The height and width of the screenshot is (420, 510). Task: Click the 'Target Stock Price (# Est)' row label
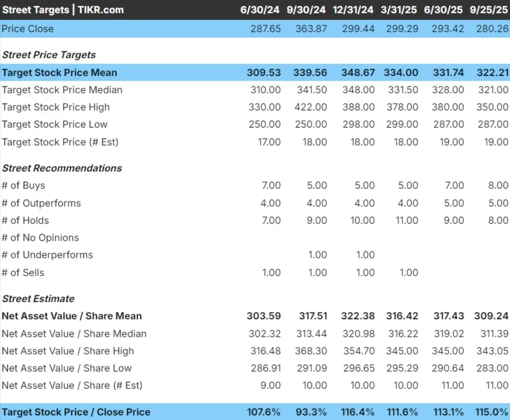(60, 142)
